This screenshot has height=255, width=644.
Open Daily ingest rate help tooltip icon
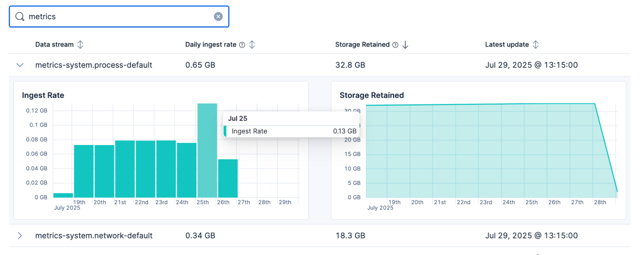(x=242, y=45)
